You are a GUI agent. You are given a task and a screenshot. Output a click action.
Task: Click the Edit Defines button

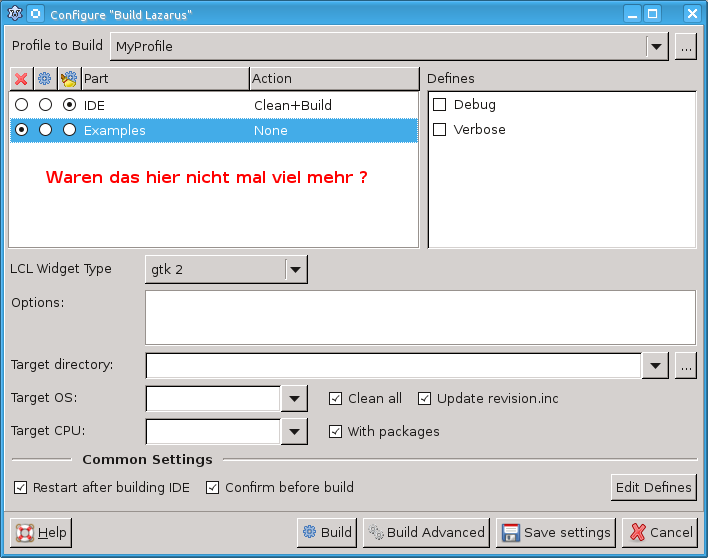(x=653, y=487)
